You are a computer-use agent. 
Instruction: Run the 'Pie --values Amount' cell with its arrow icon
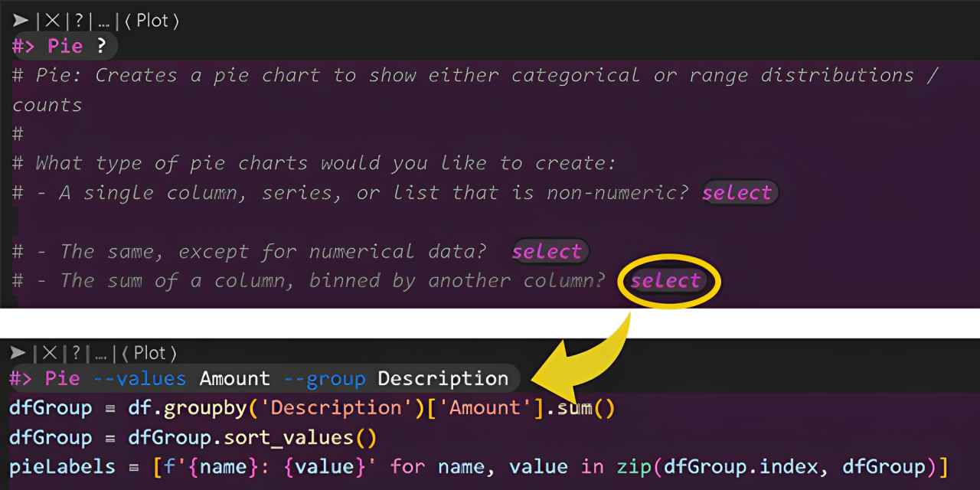tap(18, 353)
